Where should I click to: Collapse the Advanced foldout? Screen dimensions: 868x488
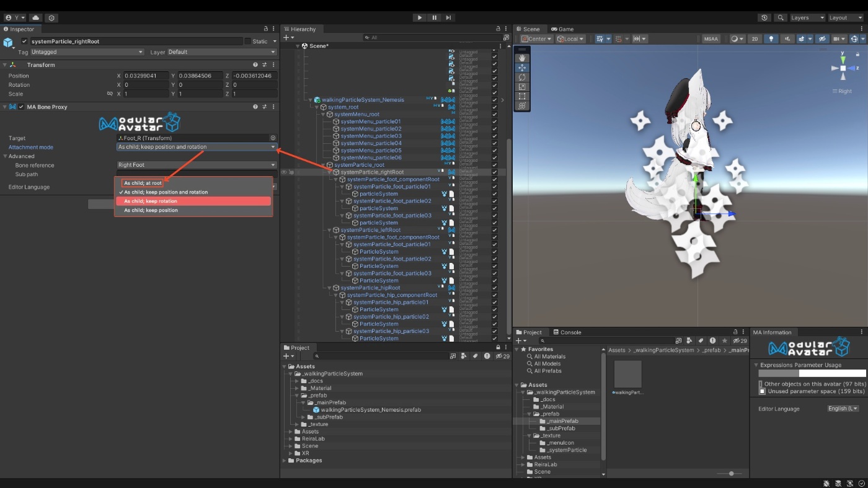click(x=4, y=156)
